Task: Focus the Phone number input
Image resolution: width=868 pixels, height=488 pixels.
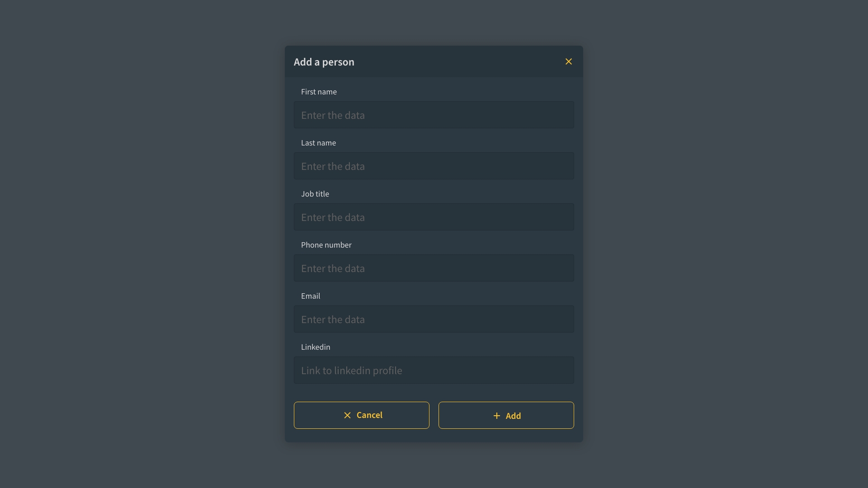Action: pos(434,268)
